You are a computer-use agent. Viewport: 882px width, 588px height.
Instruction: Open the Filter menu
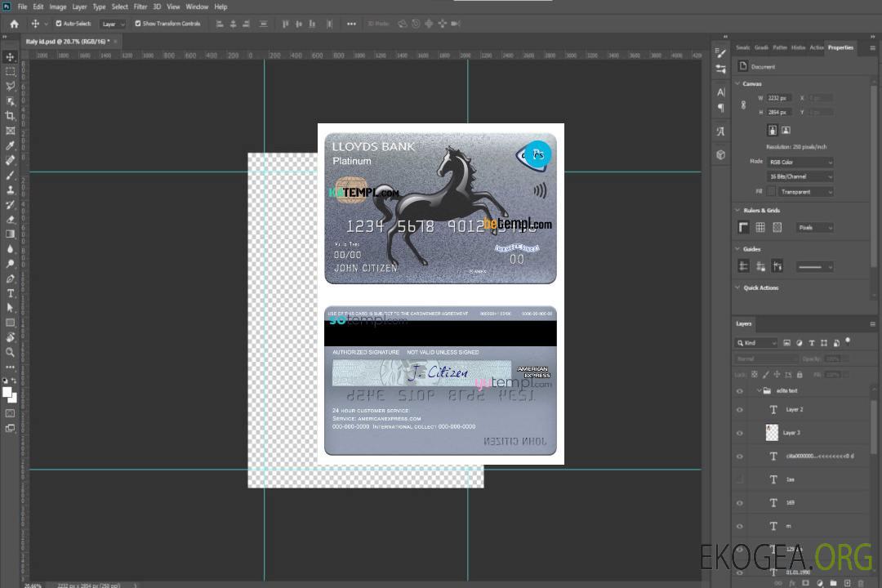click(140, 7)
